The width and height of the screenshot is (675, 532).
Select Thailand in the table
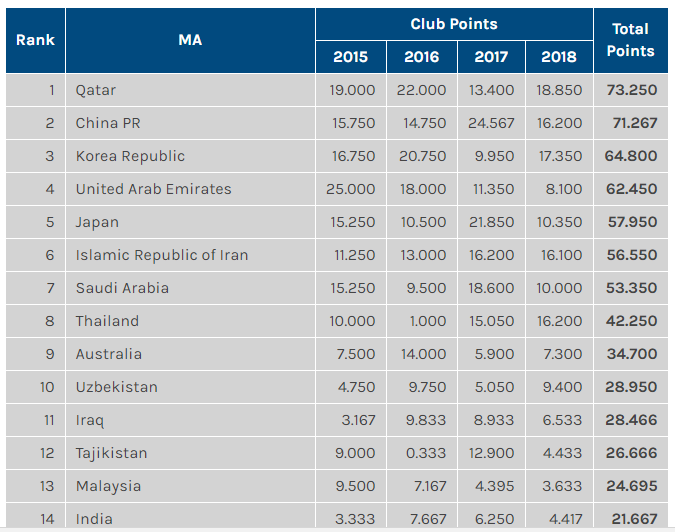pos(107,321)
